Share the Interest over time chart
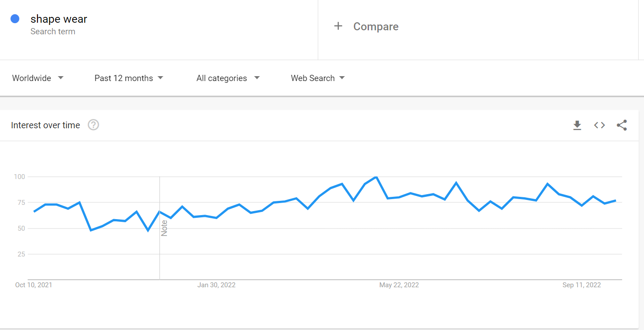644x330 pixels. [622, 125]
